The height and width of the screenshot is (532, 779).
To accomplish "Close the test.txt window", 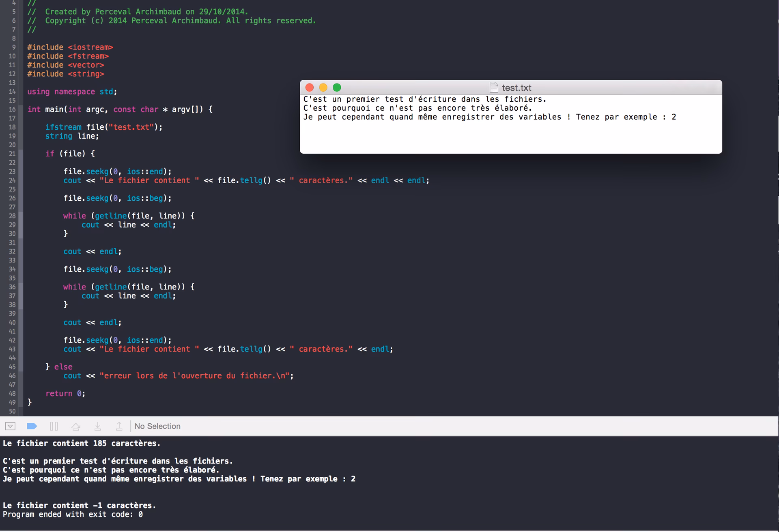I will coord(310,88).
